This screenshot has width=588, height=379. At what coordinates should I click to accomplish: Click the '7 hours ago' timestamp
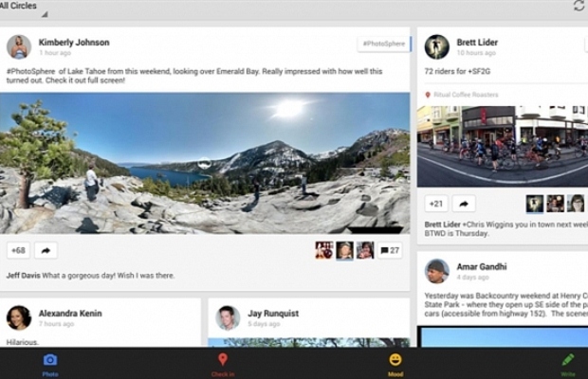click(56, 324)
